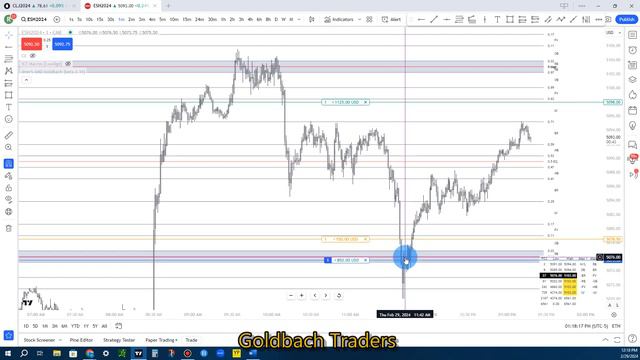Screen dimensions: 640x360
Task: Select the 15m timeframe
Action: (187, 19)
